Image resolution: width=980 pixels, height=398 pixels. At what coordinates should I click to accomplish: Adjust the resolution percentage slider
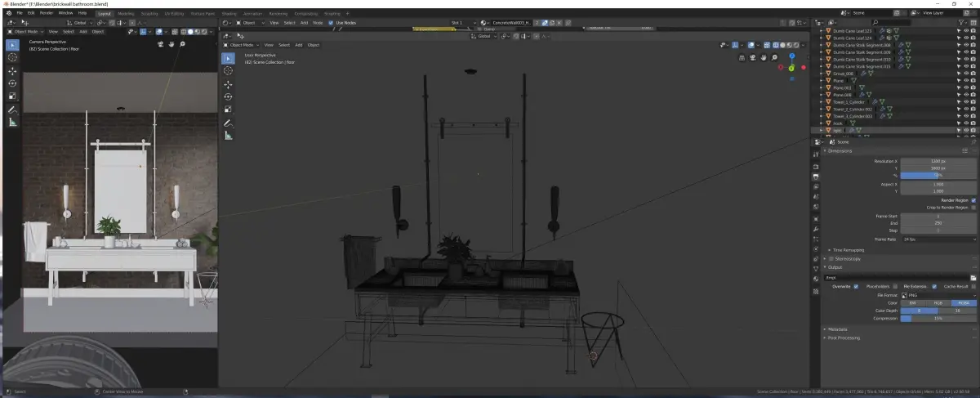938,175
